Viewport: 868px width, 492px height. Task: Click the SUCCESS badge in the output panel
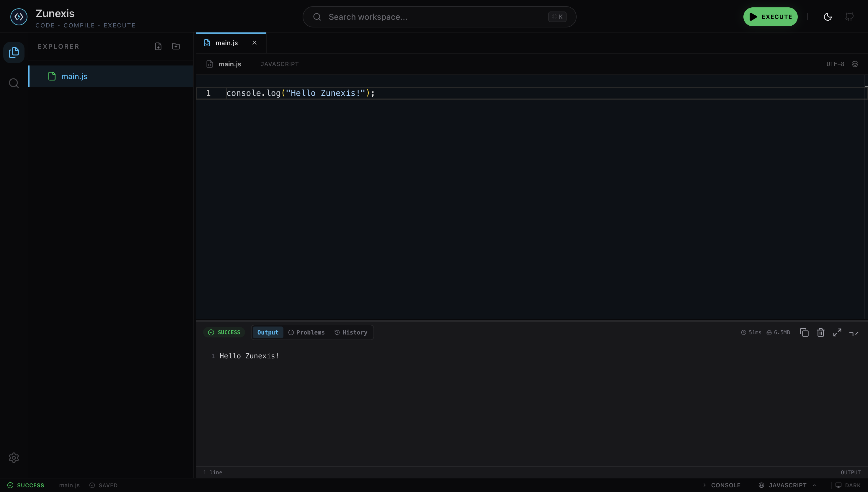pyautogui.click(x=224, y=332)
